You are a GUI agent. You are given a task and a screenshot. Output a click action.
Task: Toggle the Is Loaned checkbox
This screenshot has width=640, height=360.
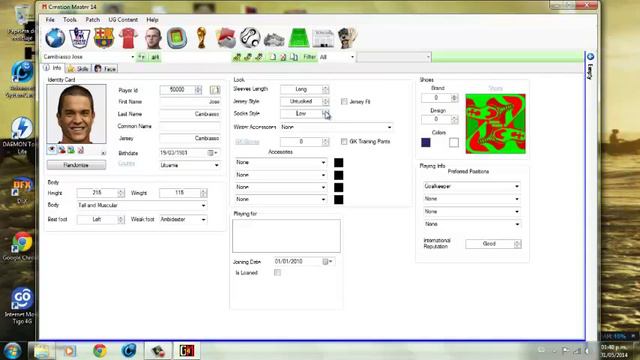(278, 272)
